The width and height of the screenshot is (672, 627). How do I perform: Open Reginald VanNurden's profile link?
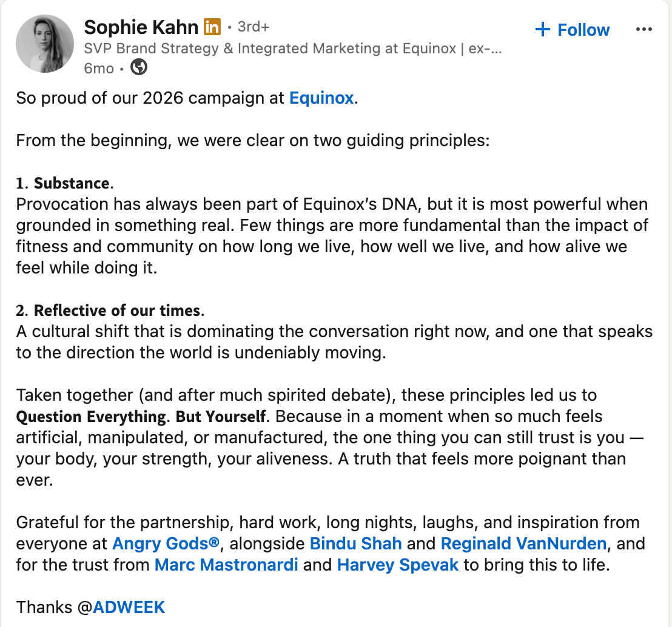524,543
